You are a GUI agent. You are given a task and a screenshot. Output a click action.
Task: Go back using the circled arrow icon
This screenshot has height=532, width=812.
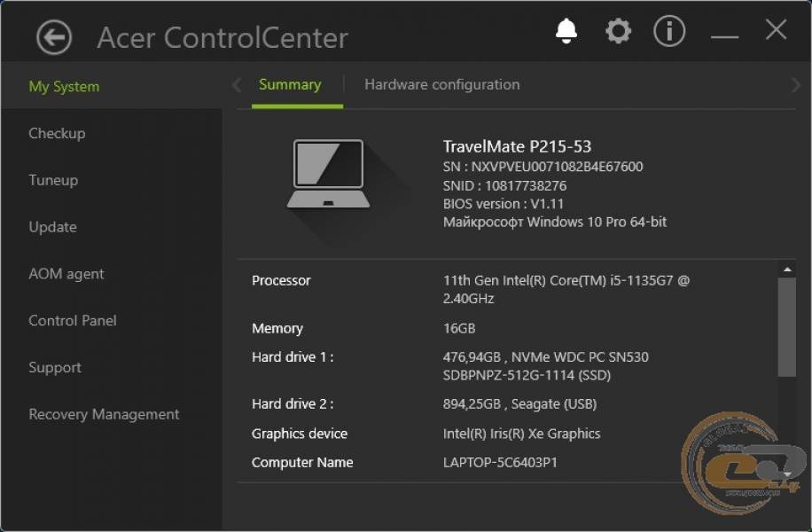click(54, 37)
